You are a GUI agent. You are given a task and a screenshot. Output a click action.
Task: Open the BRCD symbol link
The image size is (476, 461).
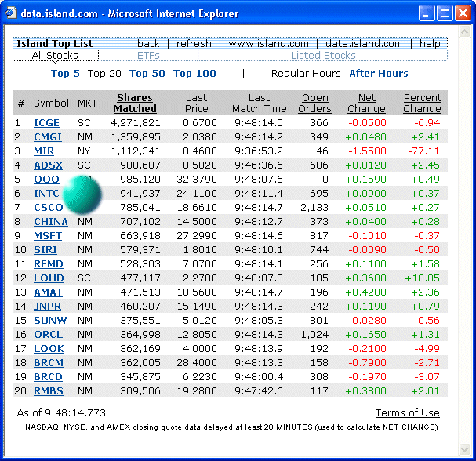48,376
